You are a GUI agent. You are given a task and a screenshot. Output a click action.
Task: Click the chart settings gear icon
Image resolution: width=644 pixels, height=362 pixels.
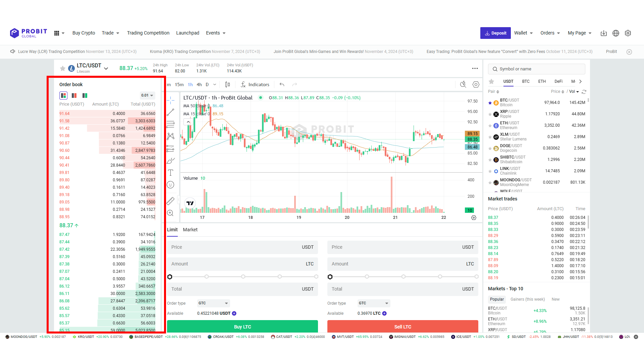(476, 84)
